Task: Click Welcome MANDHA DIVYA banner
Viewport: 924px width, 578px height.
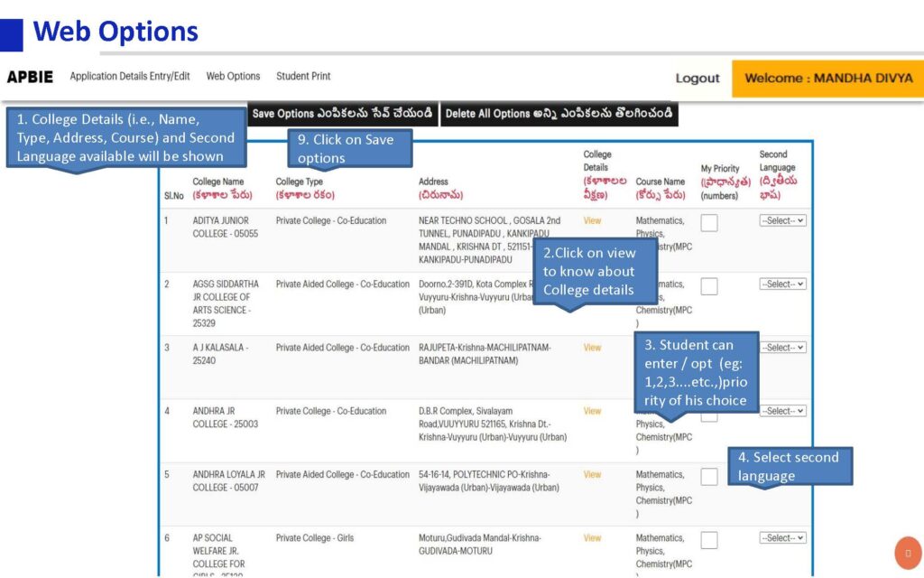Action: [827, 79]
